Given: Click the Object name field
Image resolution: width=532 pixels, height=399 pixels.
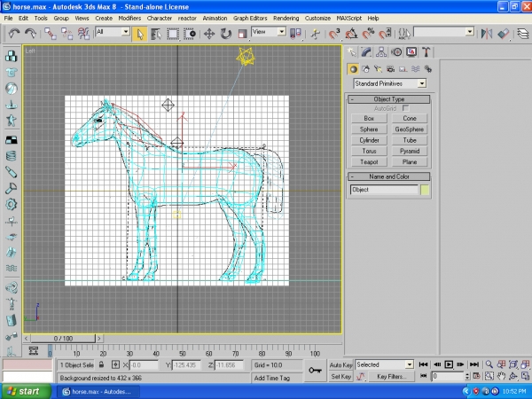Looking at the screenshot, I should (384, 190).
